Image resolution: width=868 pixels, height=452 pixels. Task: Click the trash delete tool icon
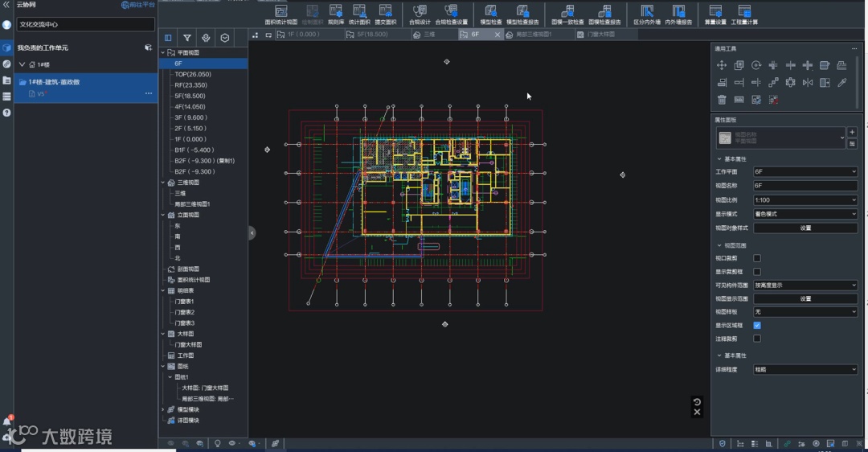tap(722, 100)
